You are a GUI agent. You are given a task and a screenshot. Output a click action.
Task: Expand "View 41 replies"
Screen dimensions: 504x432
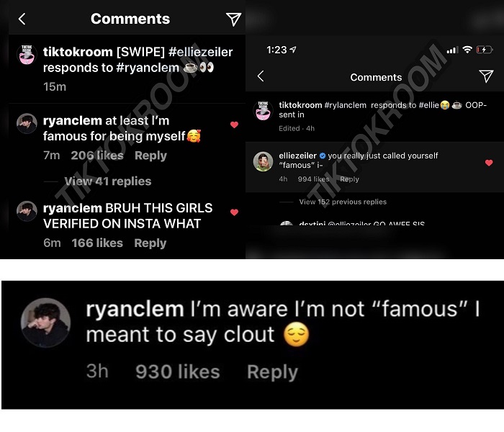[108, 181]
